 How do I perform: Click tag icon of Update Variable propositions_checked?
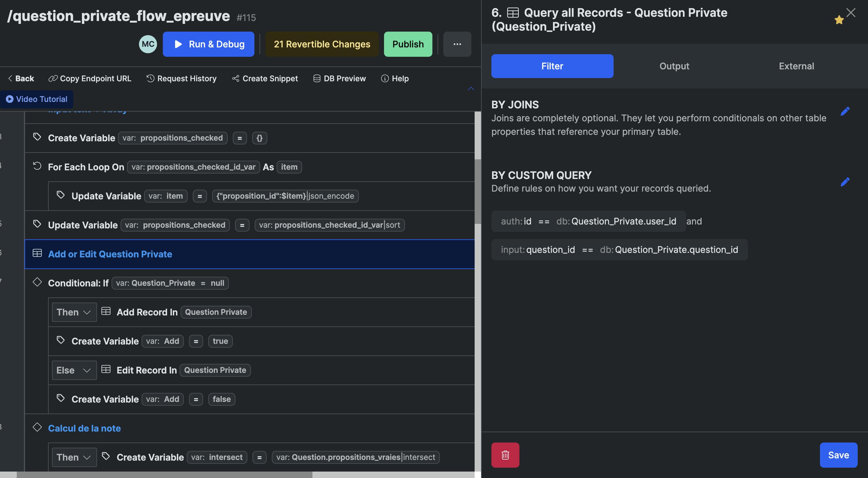point(37,224)
